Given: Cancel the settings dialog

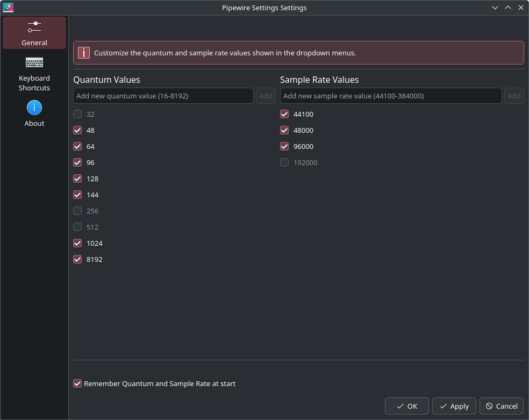Looking at the screenshot, I should (x=502, y=406).
